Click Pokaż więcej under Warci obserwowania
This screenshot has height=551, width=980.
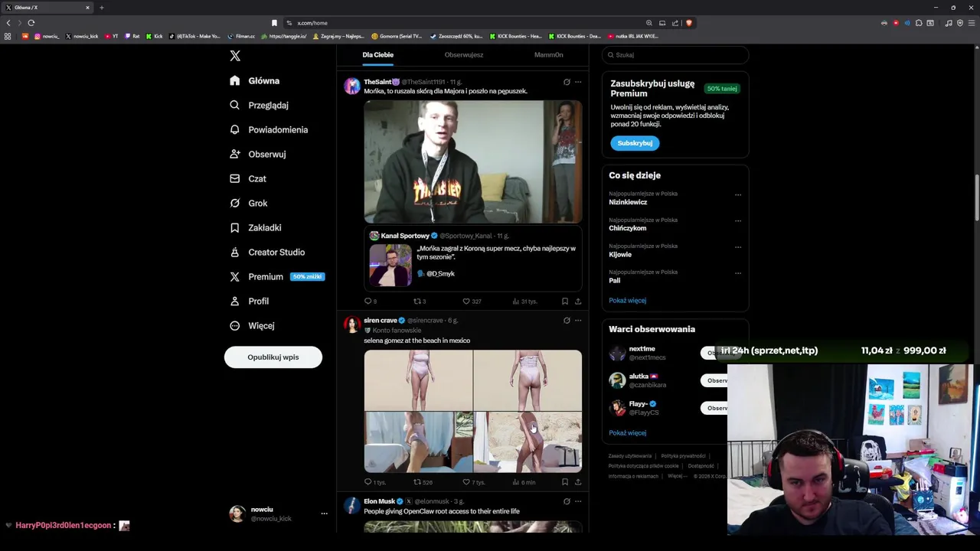pyautogui.click(x=628, y=433)
